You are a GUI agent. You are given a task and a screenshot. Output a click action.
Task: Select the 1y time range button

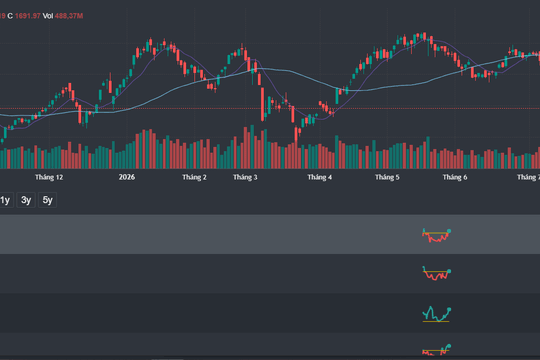(x=6, y=200)
